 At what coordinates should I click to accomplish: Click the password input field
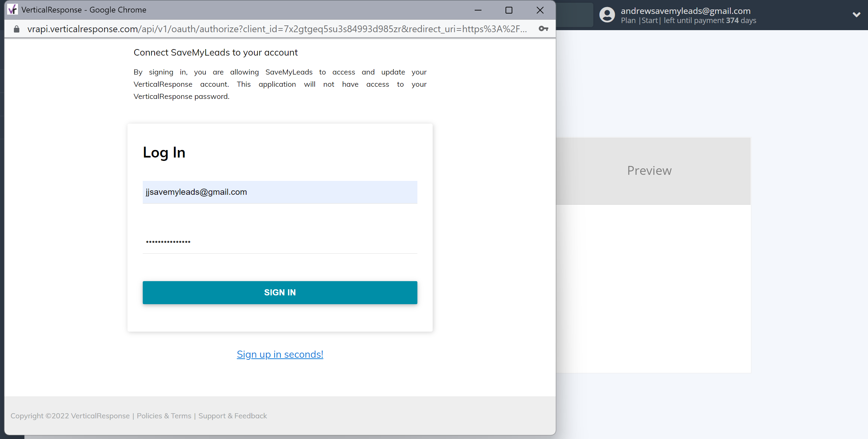click(280, 241)
